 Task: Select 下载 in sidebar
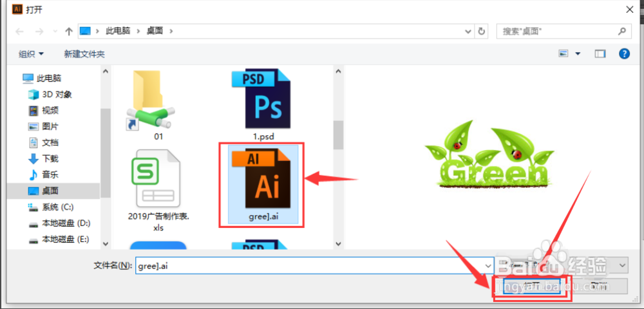click(x=44, y=158)
